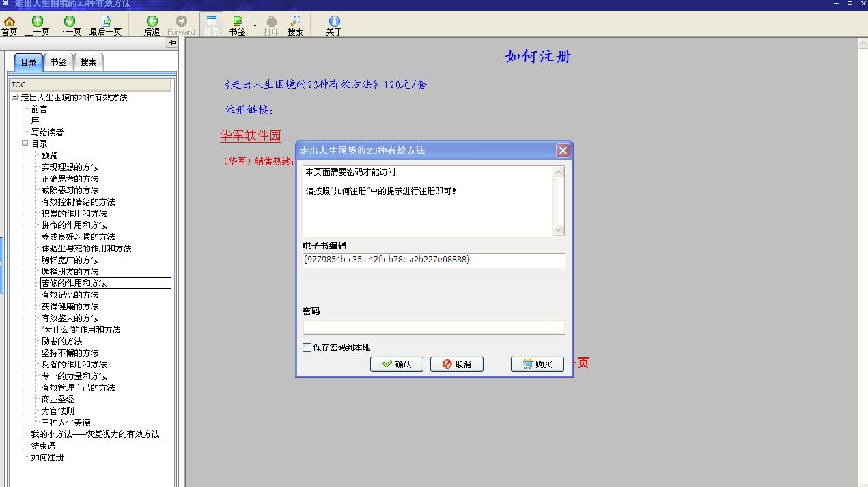868x487 pixels.
Task: Collapse the 走出人生困境的23种有效方法 root node
Action: tap(14, 98)
